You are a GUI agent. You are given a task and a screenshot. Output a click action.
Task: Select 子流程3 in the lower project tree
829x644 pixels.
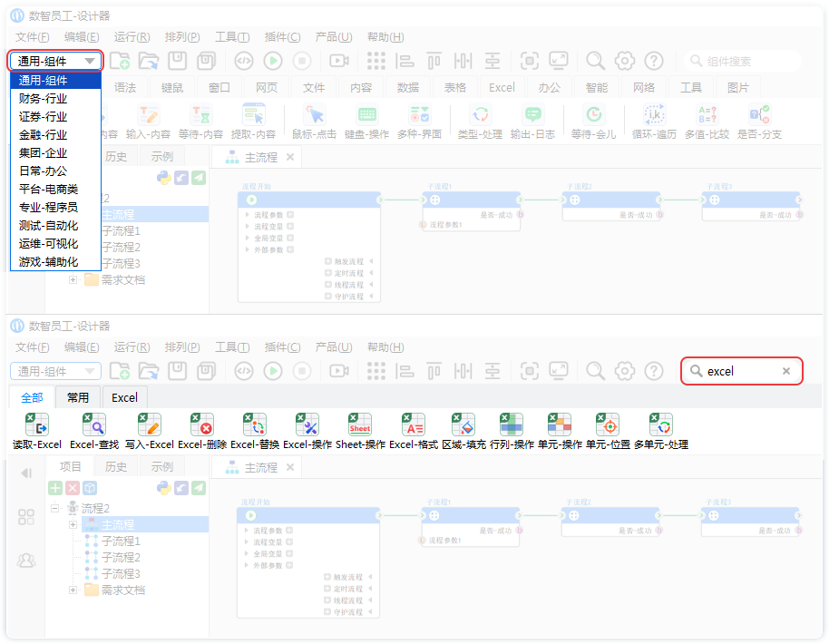click(x=121, y=573)
